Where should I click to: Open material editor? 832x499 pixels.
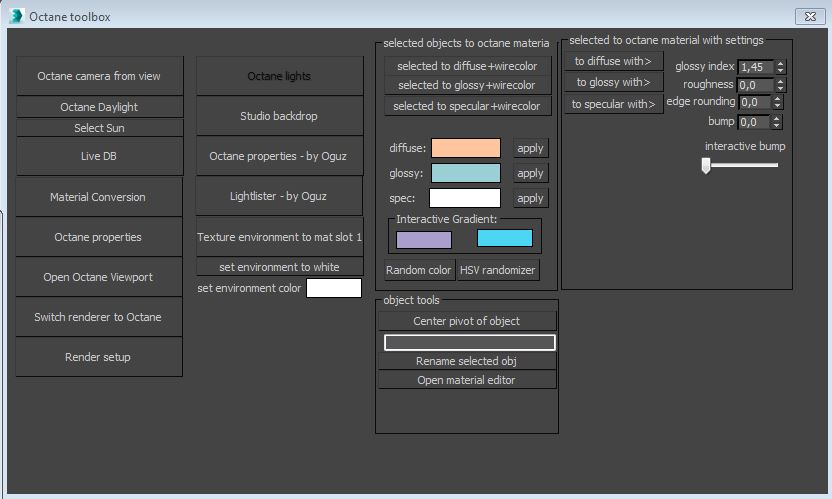pyautogui.click(x=467, y=380)
